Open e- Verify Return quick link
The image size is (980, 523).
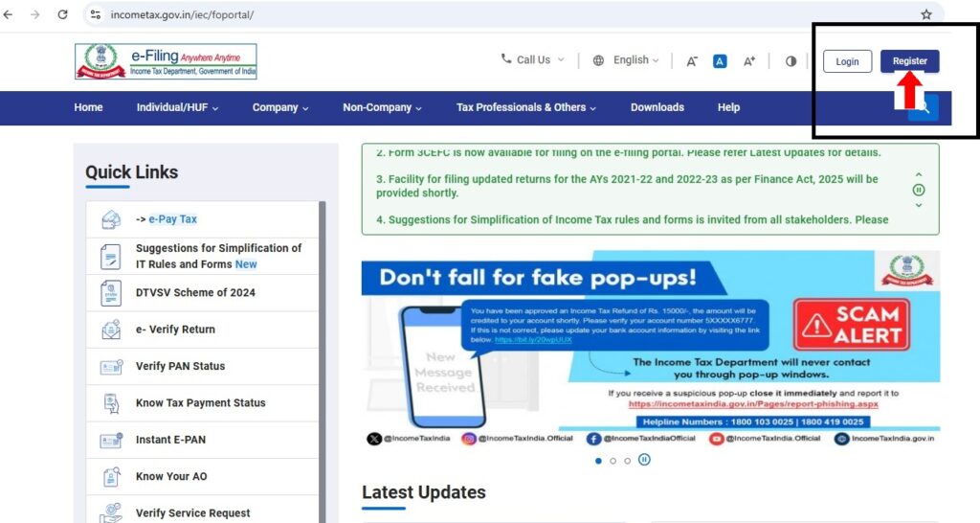(175, 330)
